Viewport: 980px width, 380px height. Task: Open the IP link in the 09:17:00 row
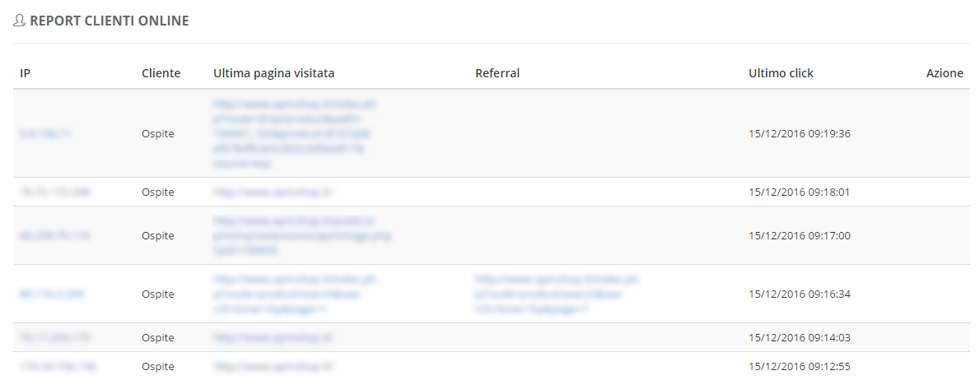[x=55, y=236]
